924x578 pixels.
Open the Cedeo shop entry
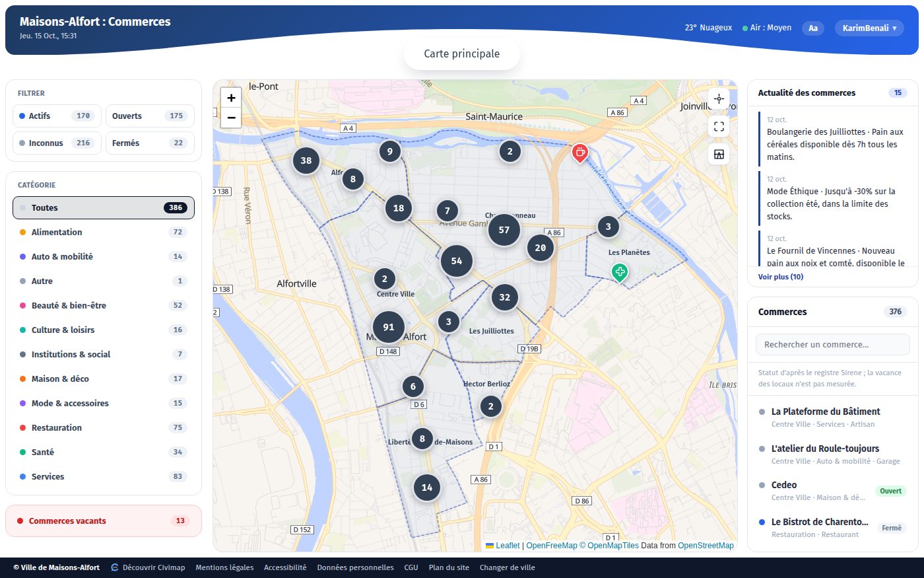point(832,491)
